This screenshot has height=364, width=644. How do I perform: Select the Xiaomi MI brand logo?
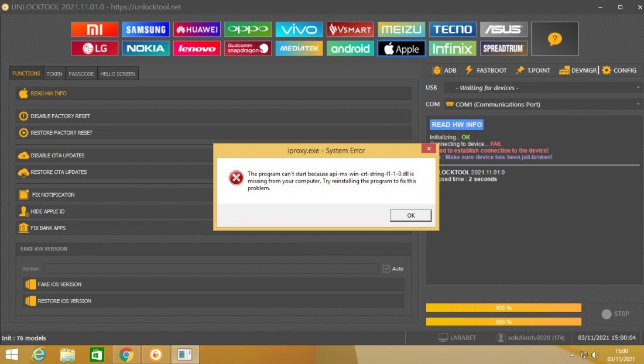pyautogui.click(x=94, y=29)
